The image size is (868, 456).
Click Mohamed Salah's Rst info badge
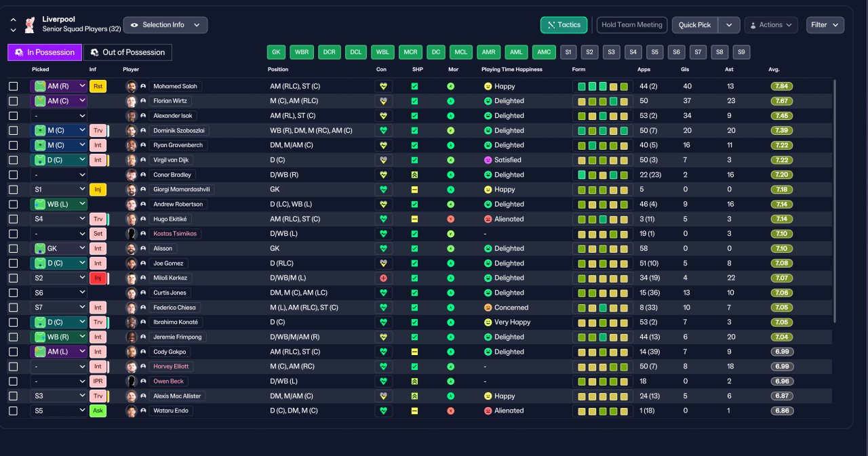pos(98,86)
